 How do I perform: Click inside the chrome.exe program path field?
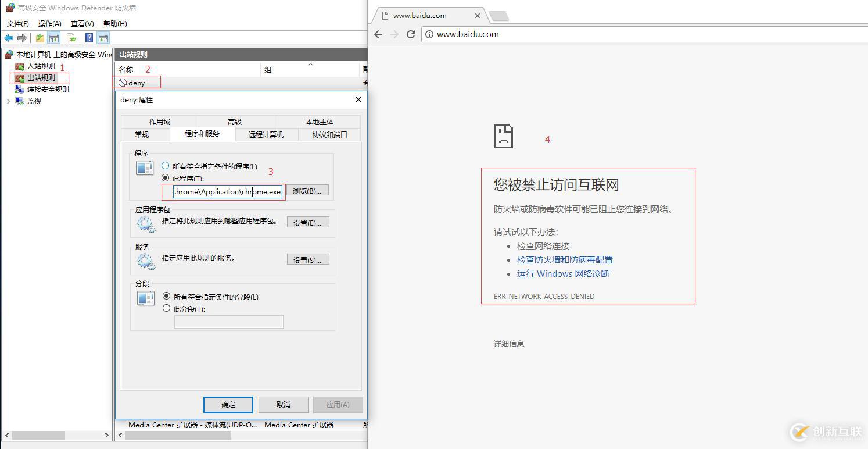[227, 191]
